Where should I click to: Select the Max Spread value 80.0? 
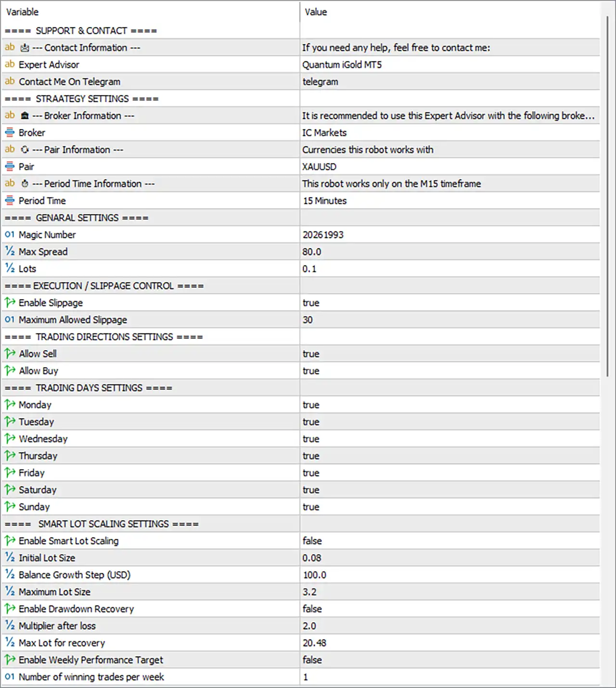pos(312,252)
